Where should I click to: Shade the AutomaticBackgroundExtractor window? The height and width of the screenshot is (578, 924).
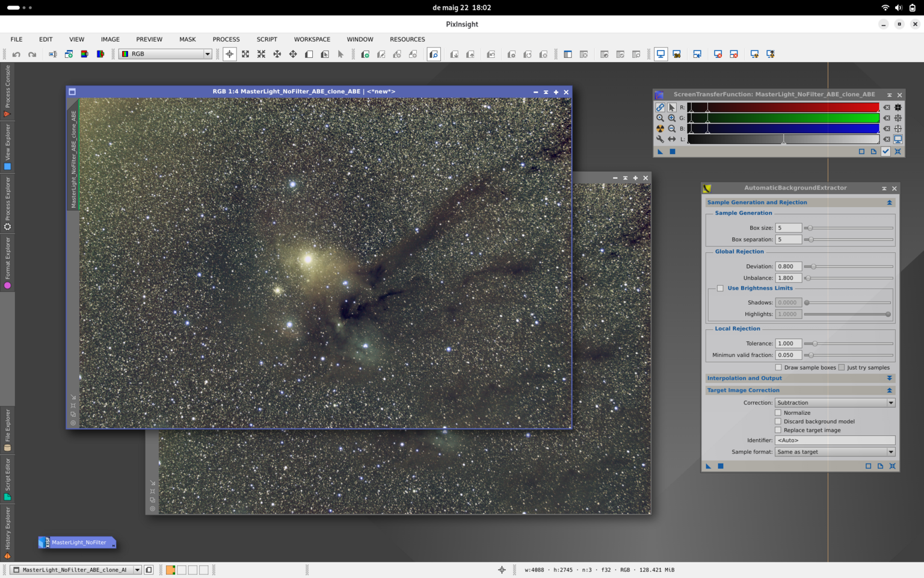(x=884, y=188)
